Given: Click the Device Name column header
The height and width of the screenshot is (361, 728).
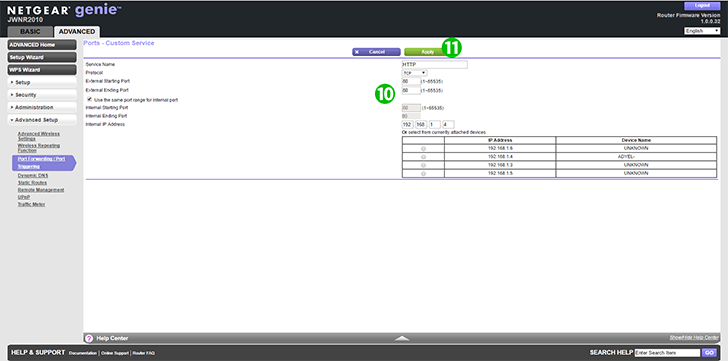Looking at the screenshot, I should tap(636, 140).
